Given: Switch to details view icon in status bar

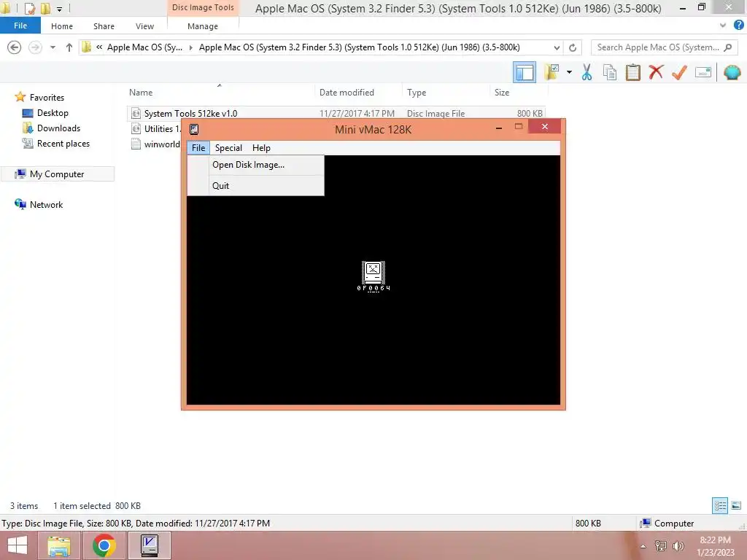Looking at the screenshot, I should click(x=720, y=505).
